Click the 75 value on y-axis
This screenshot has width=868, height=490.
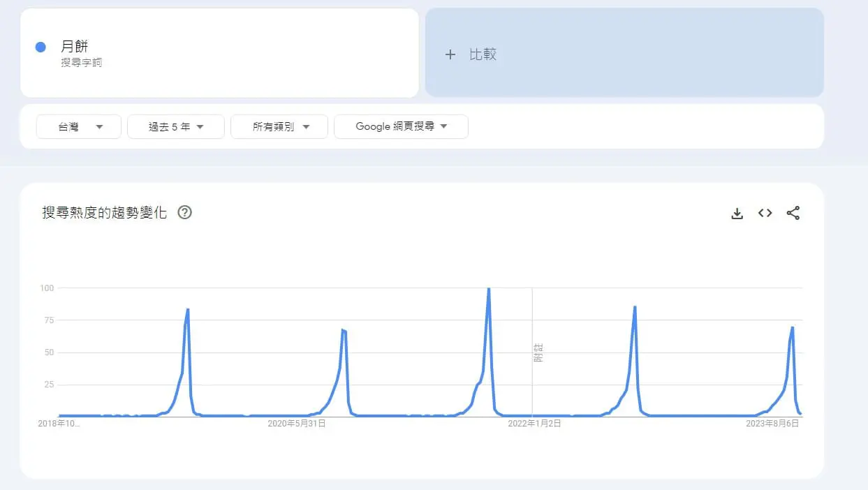tap(48, 320)
